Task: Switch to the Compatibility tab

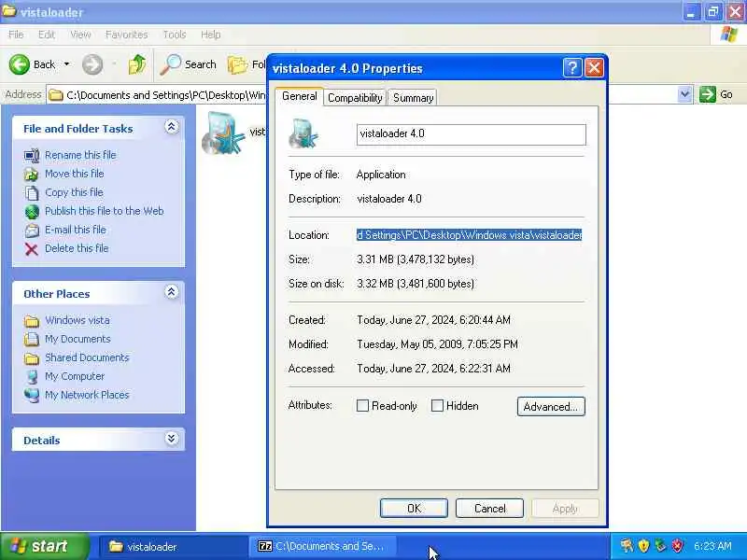Action: click(x=355, y=98)
